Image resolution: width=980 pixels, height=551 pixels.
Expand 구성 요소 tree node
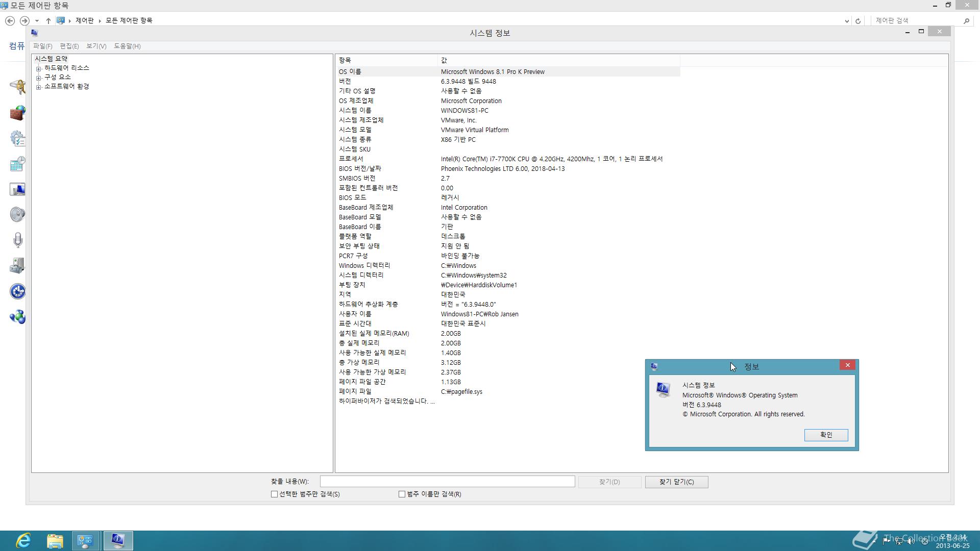[x=38, y=78]
